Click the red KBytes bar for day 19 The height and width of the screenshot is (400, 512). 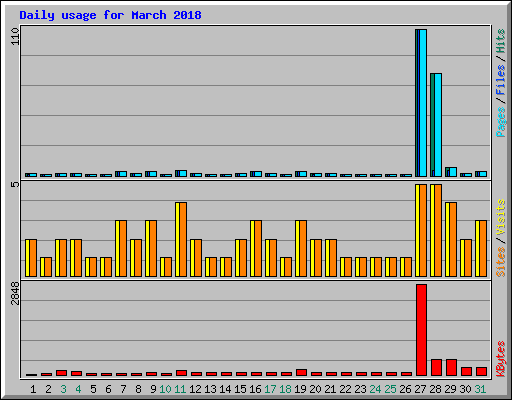pyautogui.click(x=301, y=372)
